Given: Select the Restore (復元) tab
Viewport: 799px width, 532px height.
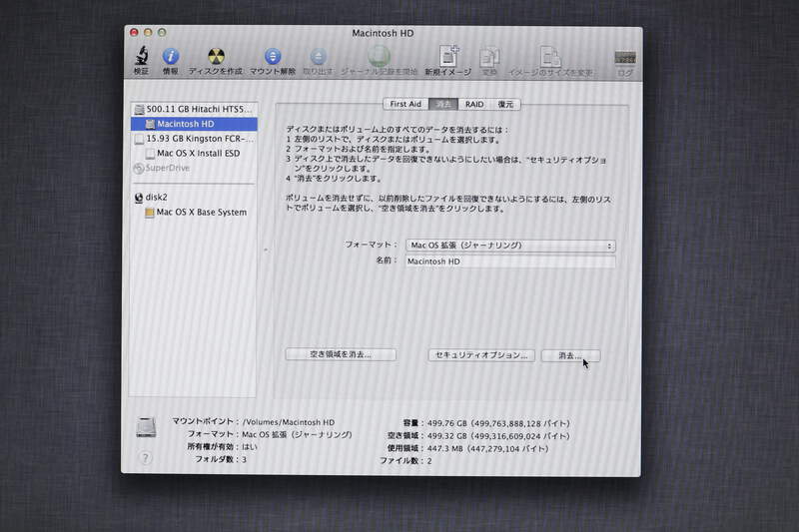Looking at the screenshot, I should point(506,104).
